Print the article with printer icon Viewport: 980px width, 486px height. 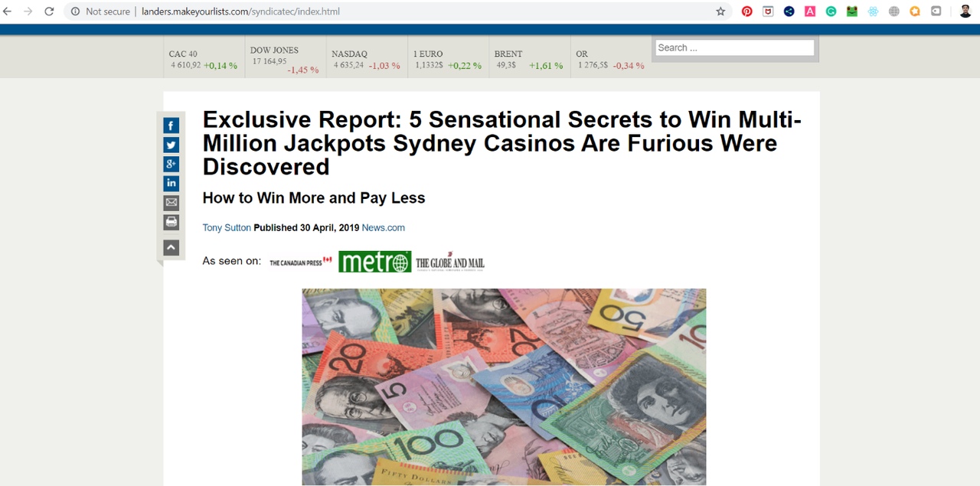171,222
